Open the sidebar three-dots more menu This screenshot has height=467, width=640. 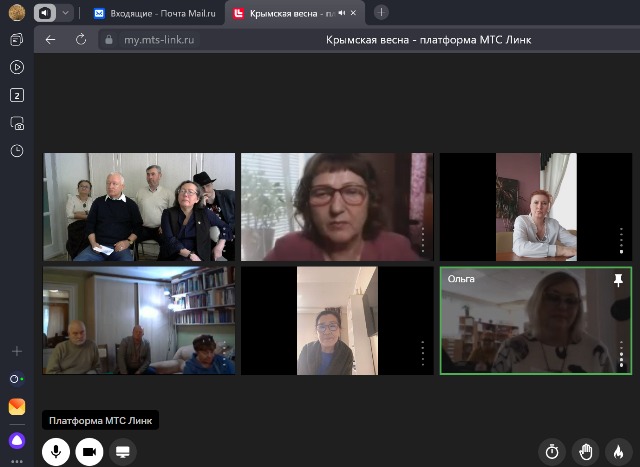tap(17, 461)
